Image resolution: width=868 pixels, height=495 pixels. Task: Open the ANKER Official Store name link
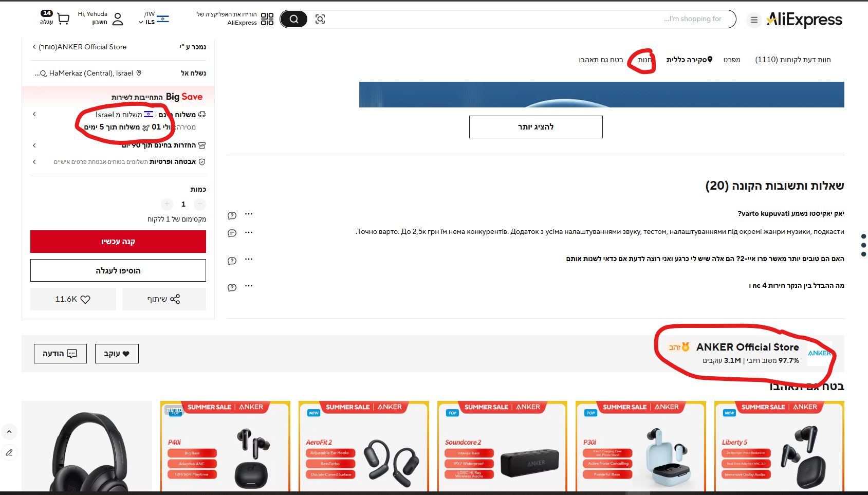(747, 347)
